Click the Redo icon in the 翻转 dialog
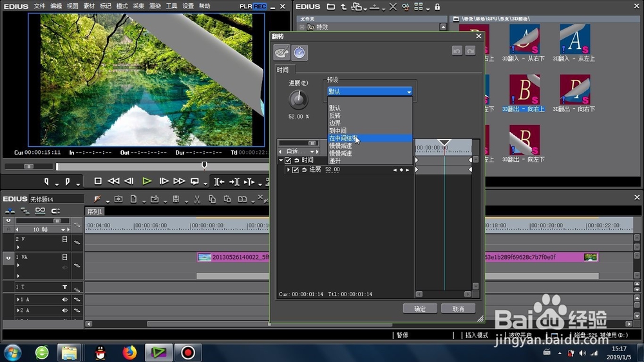Image resolution: width=644 pixels, height=362 pixels. pyautogui.click(x=470, y=50)
